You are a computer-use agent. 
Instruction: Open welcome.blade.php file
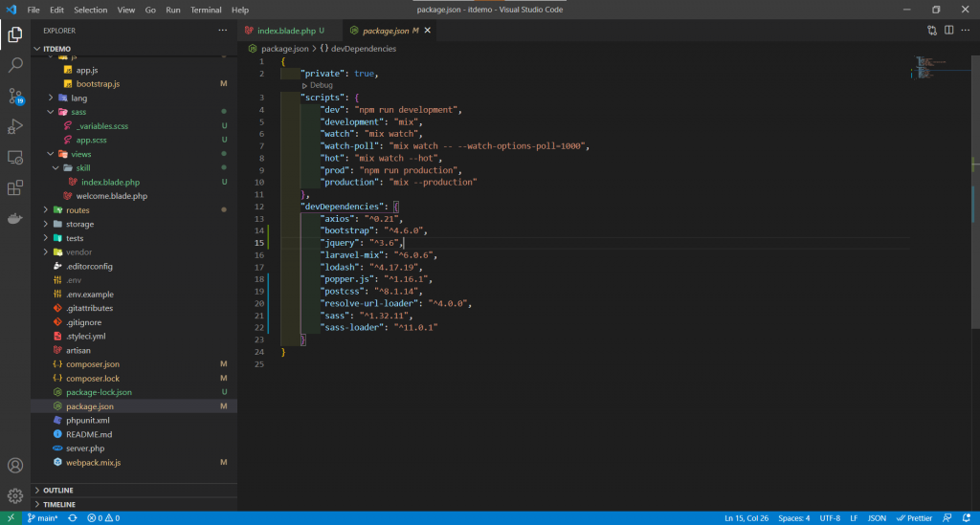tap(134, 196)
